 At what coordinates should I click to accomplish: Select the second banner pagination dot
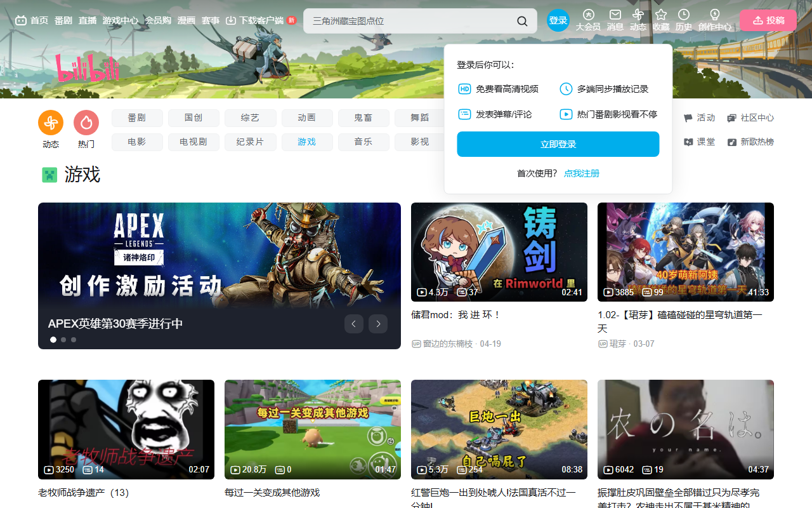point(63,340)
